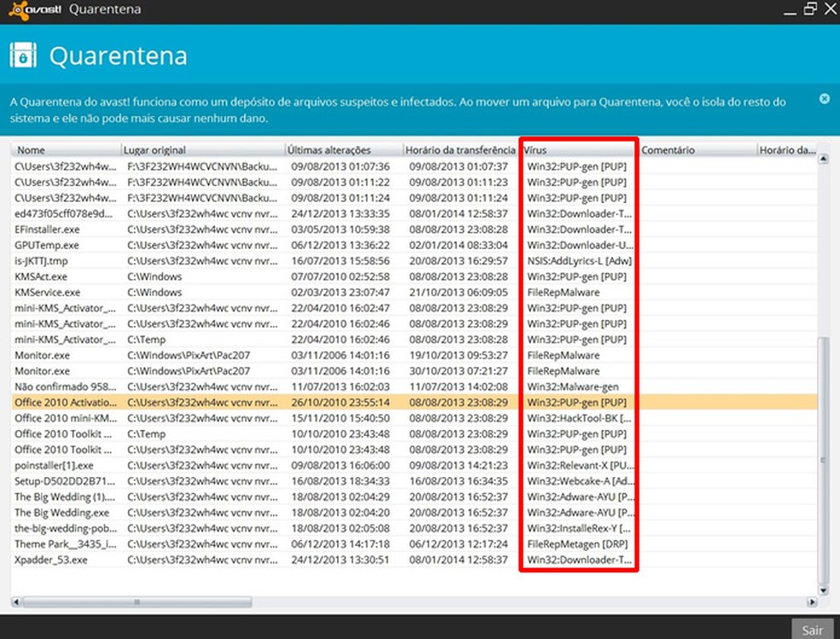This screenshot has width=840, height=639.
Task: Click the vertical scrollbar thumb
Action: coord(824,460)
